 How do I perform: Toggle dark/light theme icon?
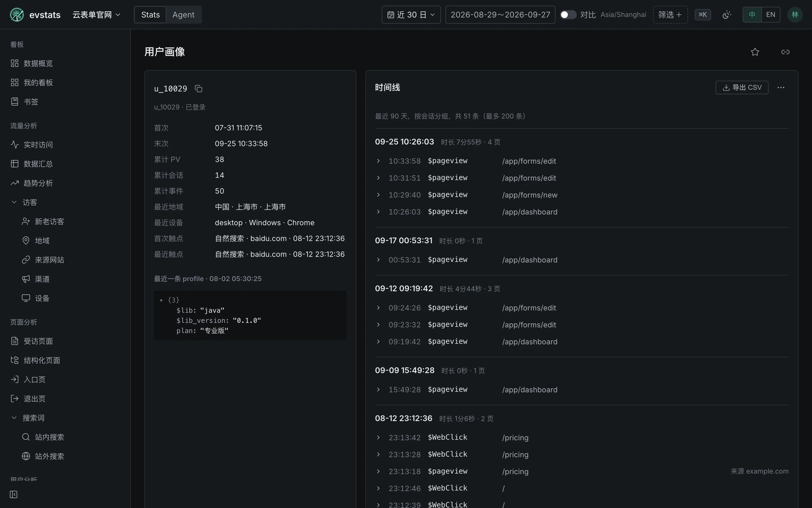point(727,15)
